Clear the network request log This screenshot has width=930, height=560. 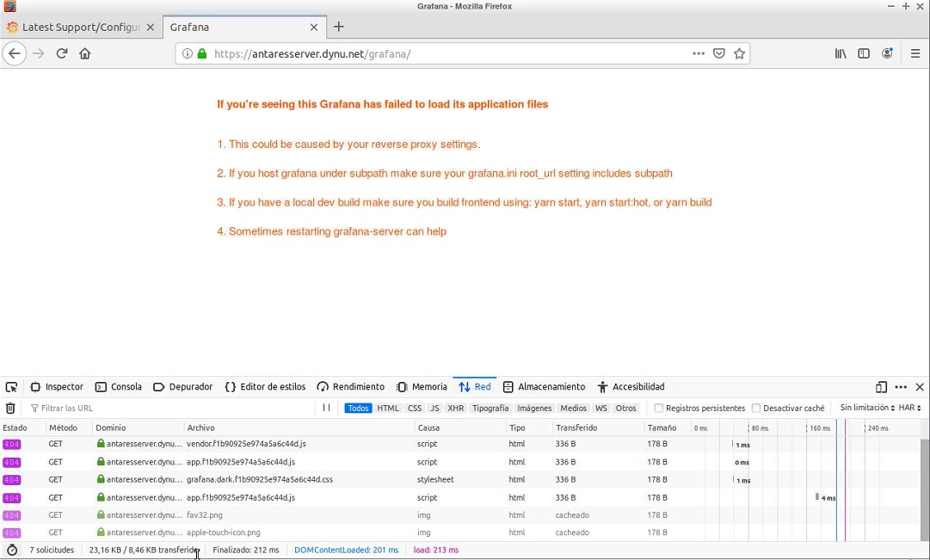coord(10,408)
